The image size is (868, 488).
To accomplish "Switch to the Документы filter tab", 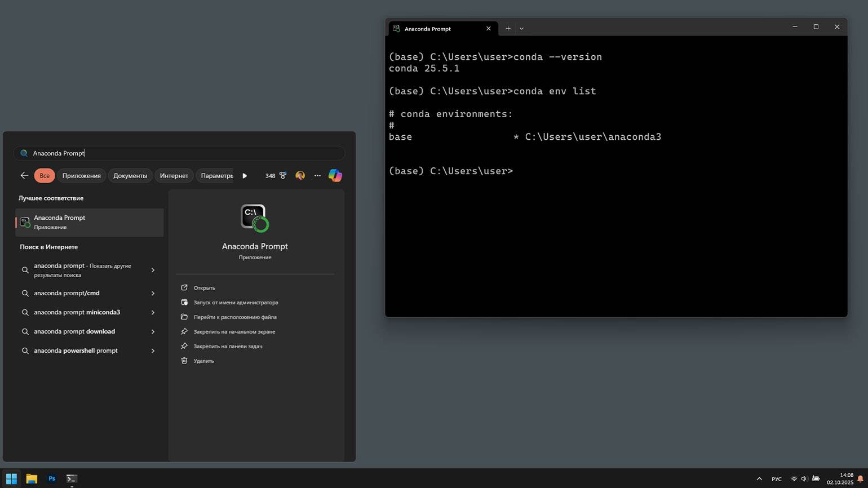I will 130,176.
